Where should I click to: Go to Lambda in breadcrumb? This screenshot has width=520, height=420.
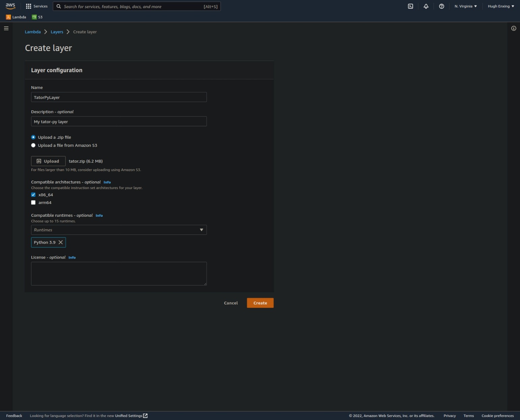click(x=33, y=32)
